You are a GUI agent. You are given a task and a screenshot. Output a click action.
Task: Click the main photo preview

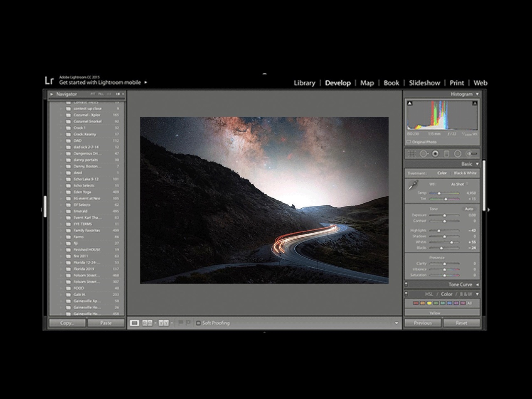(264, 200)
